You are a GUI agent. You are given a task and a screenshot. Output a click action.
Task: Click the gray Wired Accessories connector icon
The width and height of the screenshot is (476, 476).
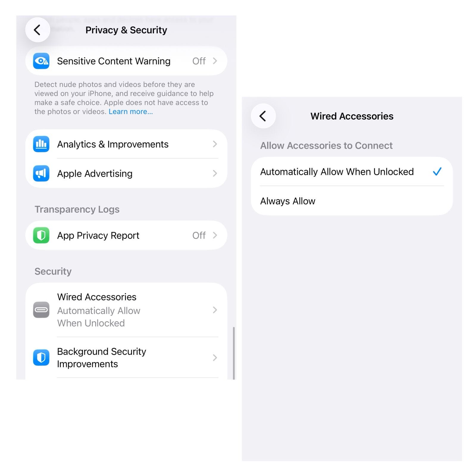(41, 310)
